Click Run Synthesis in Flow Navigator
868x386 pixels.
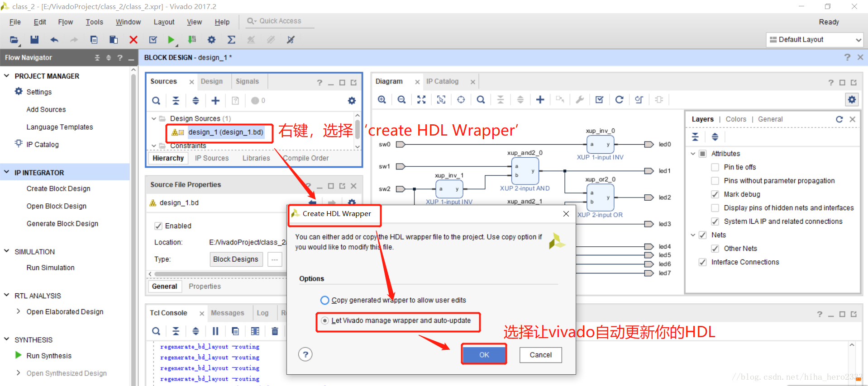[x=49, y=356]
